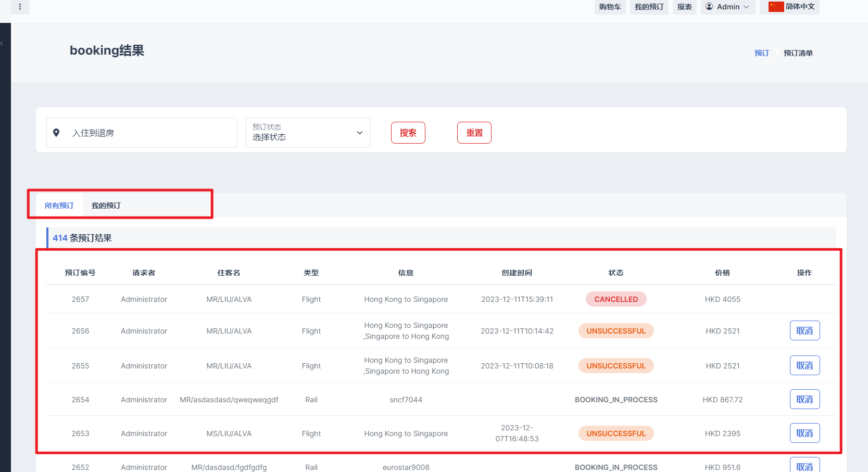
Task: Open the 简体中文 language selector
Action: pyautogui.click(x=799, y=7)
